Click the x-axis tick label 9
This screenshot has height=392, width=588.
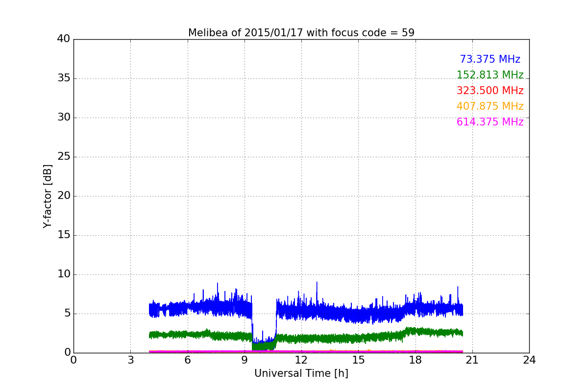(245, 360)
